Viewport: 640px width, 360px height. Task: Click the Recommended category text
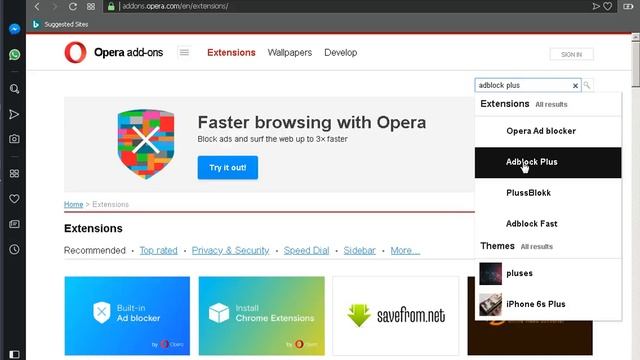(x=95, y=251)
